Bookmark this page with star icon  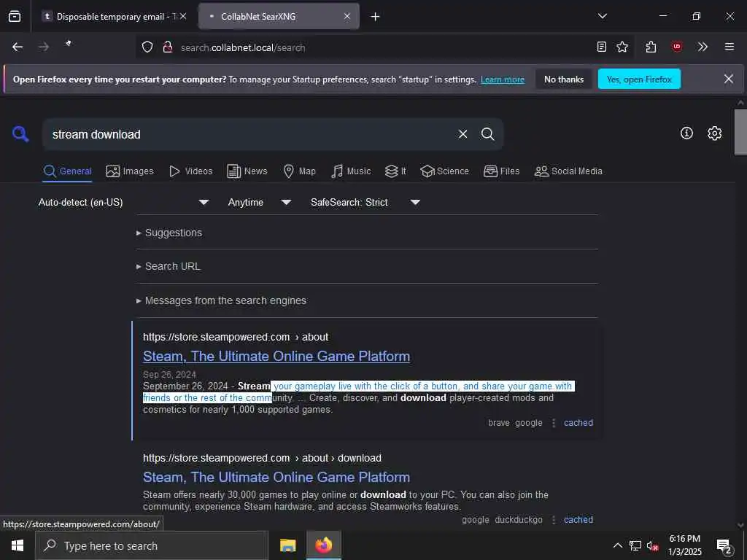coord(622,47)
